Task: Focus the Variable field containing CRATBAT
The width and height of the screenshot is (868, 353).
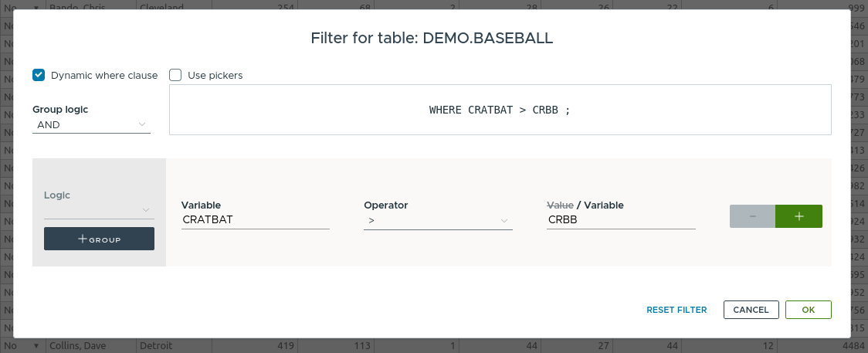Action: tap(256, 220)
